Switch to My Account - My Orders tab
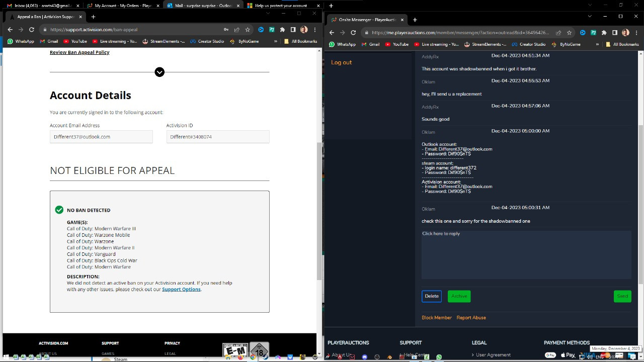This screenshot has height=362, width=644. click(x=122, y=6)
